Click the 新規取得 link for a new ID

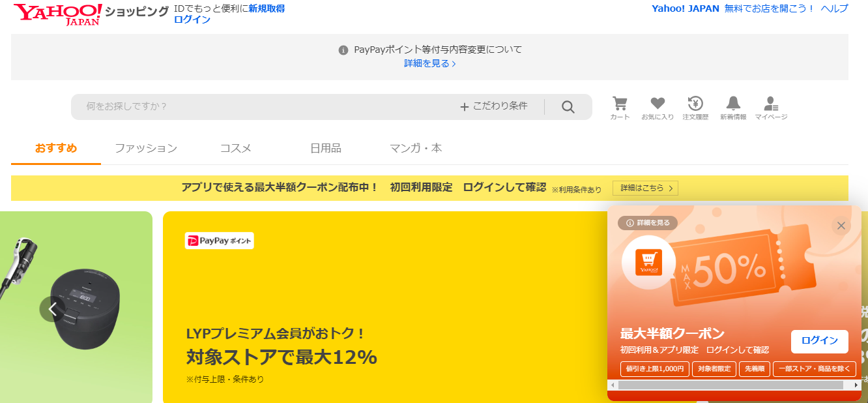[267, 8]
